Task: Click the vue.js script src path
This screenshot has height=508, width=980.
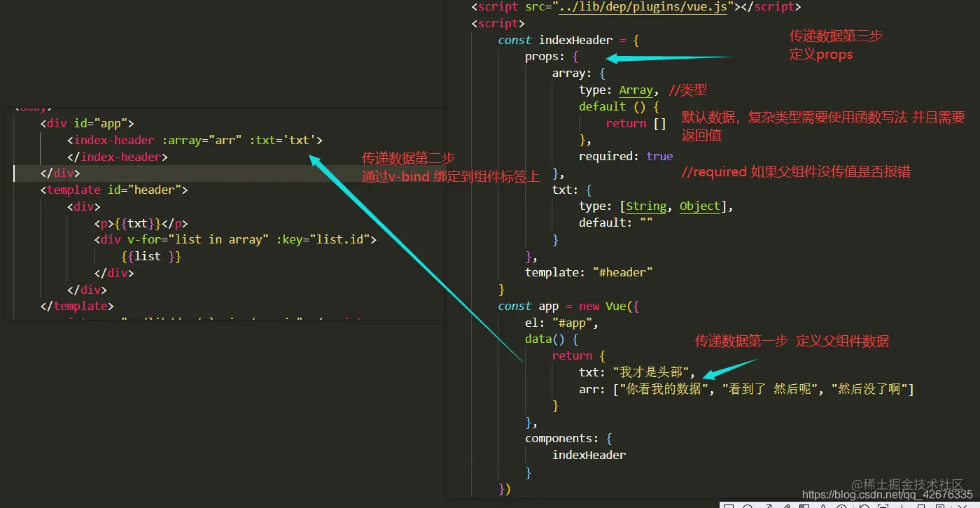Action: (643, 6)
